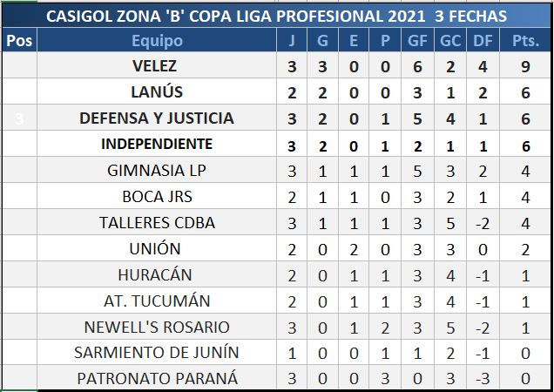
Task: Click the UNIÓN team cell
Action: pyautogui.click(x=158, y=248)
